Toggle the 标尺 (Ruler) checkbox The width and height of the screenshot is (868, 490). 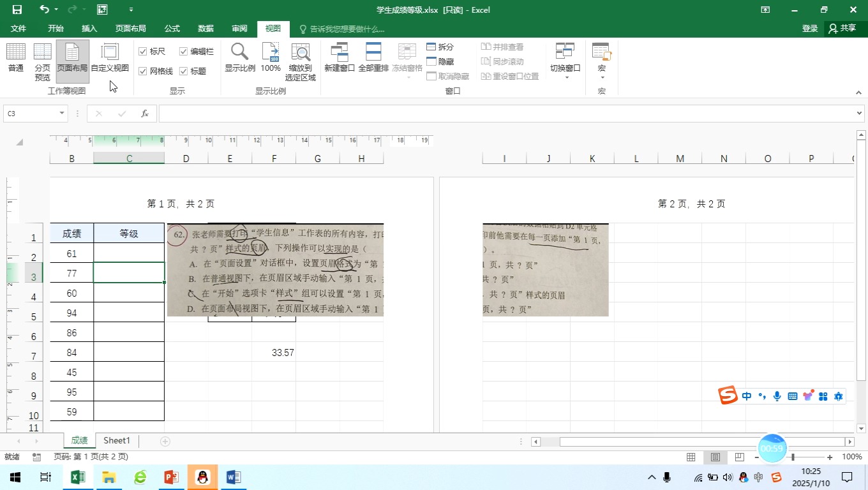pyautogui.click(x=143, y=51)
